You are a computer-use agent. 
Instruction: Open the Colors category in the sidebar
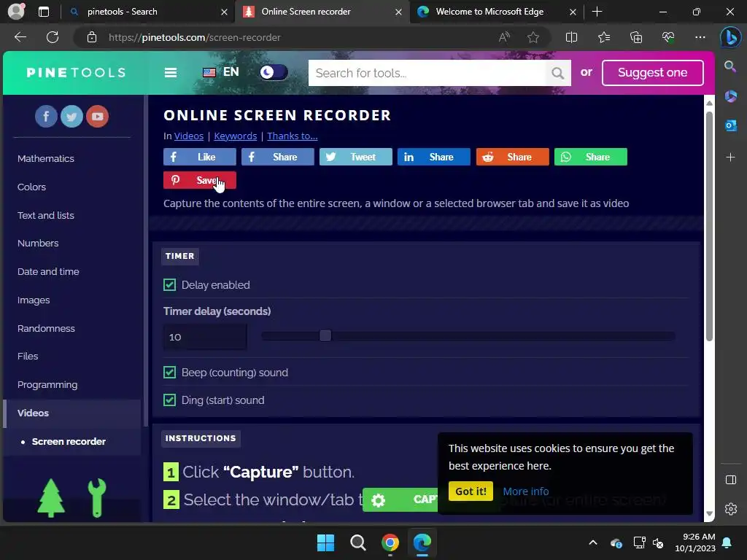click(x=31, y=187)
